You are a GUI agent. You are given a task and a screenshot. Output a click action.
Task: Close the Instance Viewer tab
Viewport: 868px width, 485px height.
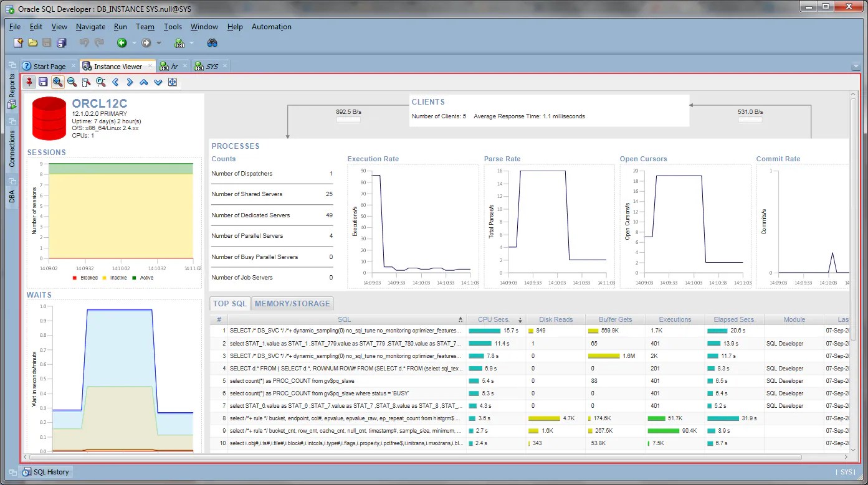pos(150,66)
